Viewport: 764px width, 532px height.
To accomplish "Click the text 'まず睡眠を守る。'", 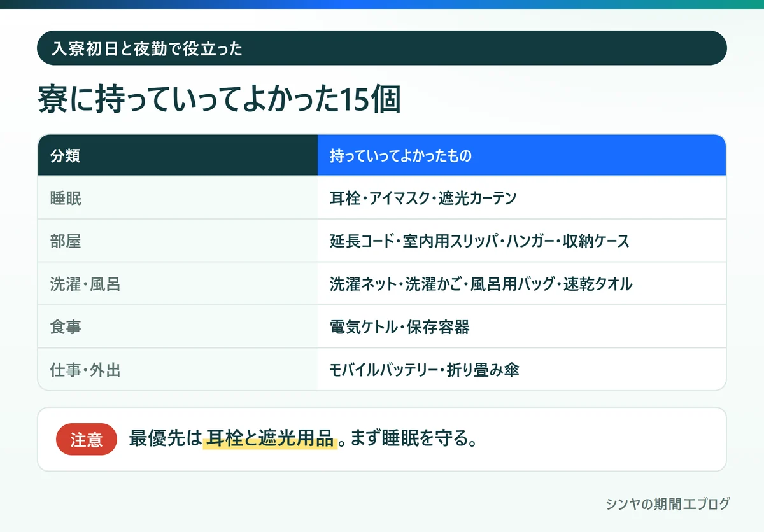I will point(414,439).
